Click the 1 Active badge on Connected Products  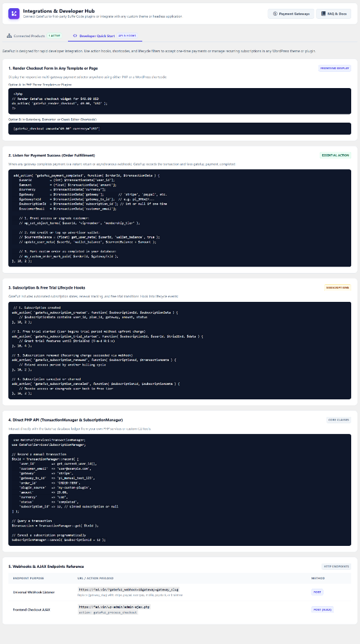(x=55, y=36)
